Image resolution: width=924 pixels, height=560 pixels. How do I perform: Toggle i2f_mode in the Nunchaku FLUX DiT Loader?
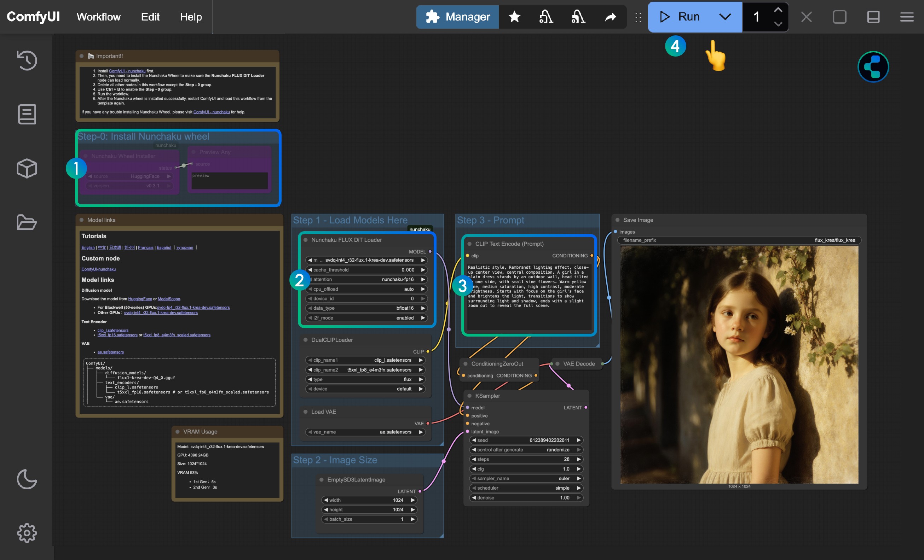click(x=366, y=317)
